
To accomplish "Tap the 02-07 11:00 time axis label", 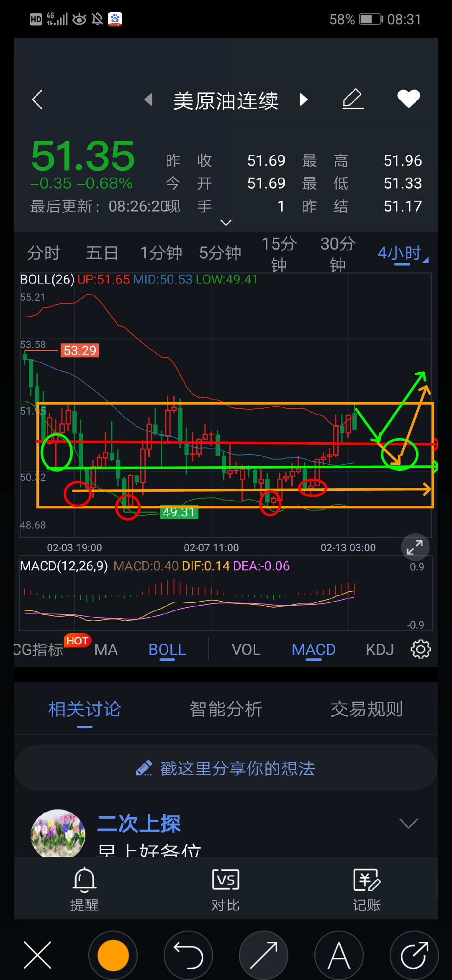I will point(211,547).
